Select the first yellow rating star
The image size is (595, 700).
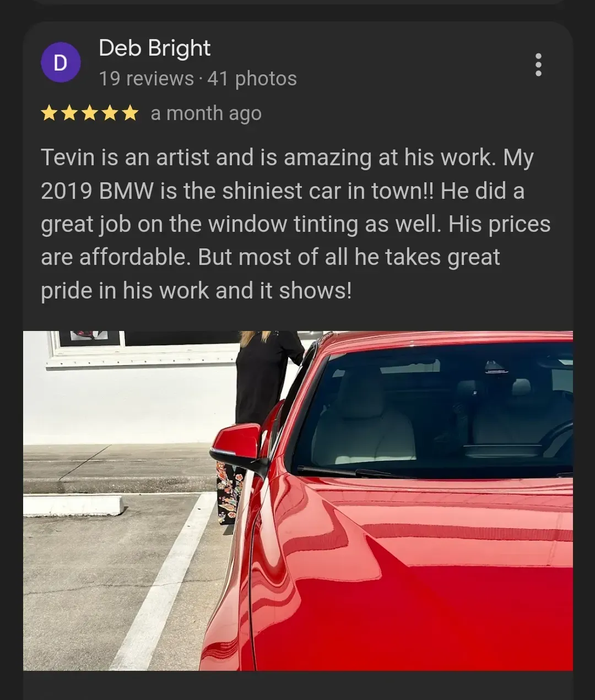click(x=49, y=113)
